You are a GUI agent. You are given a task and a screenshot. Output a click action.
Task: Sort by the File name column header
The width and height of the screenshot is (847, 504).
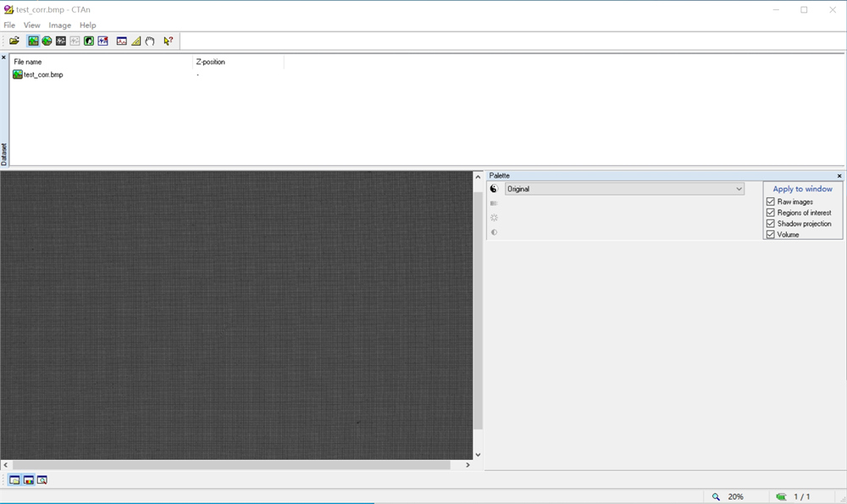pyautogui.click(x=101, y=62)
